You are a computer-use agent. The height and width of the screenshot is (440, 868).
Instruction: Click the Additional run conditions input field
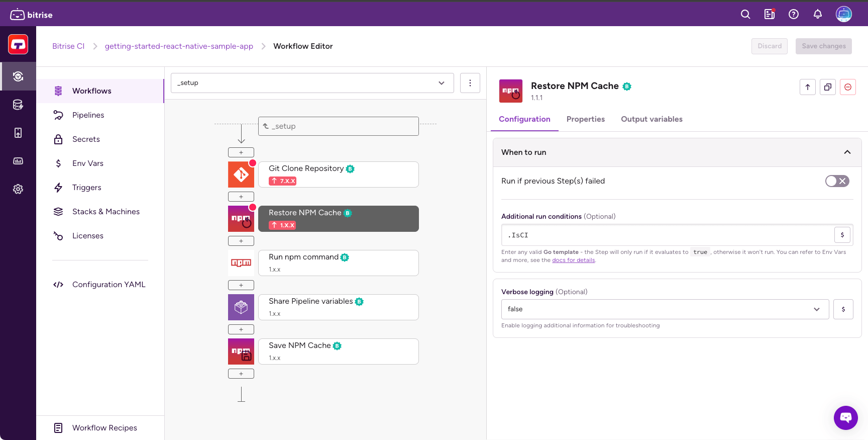(x=667, y=235)
